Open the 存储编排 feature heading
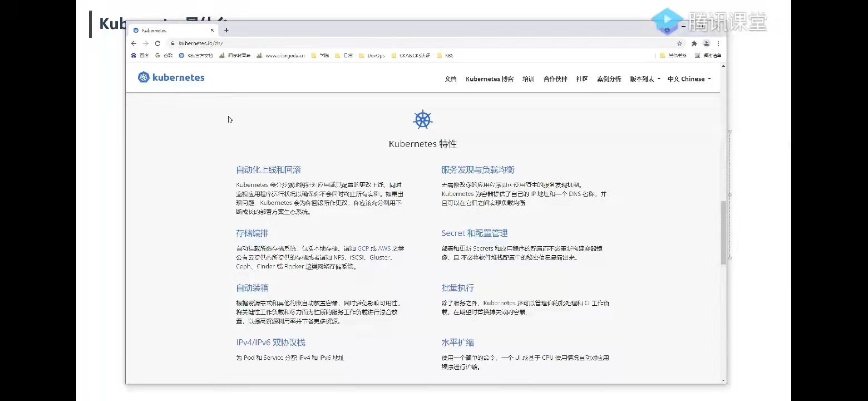868x401 pixels. 252,233
